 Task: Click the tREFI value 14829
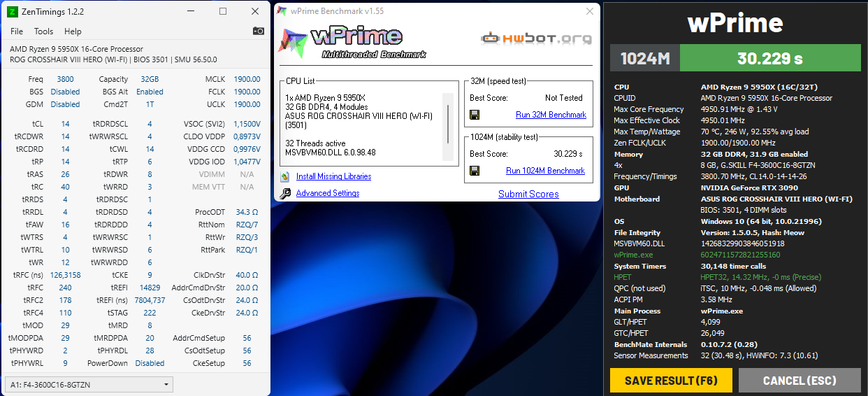(150, 288)
